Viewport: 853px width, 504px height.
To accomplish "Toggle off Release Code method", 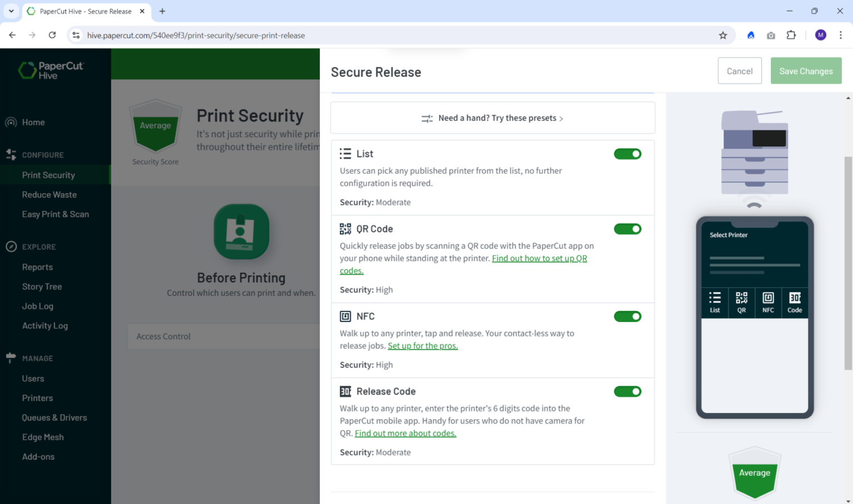I will [x=628, y=391].
